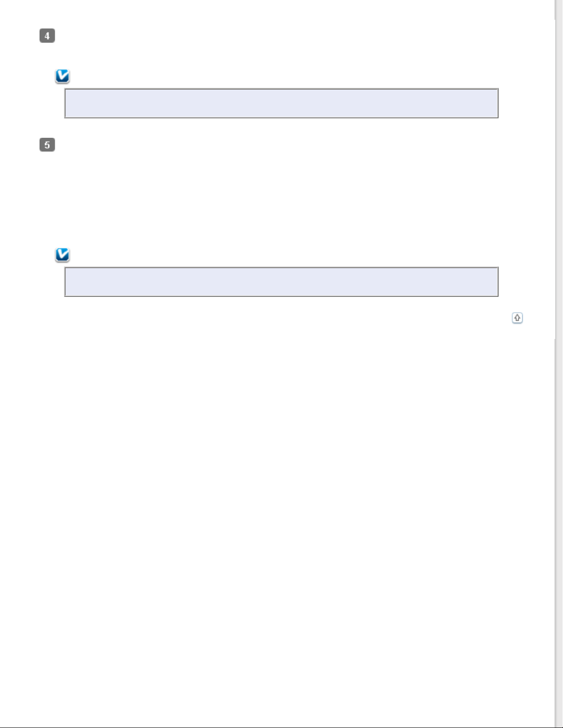Select the note checkmark icon under step 5

click(x=62, y=255)
